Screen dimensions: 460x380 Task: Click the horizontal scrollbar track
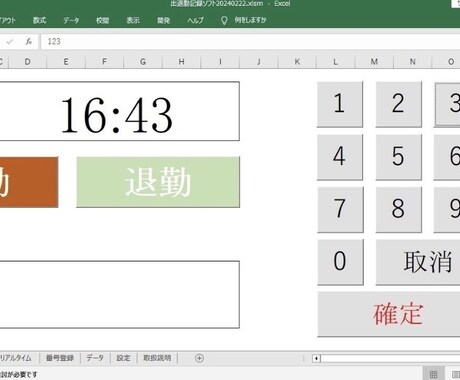390,359
